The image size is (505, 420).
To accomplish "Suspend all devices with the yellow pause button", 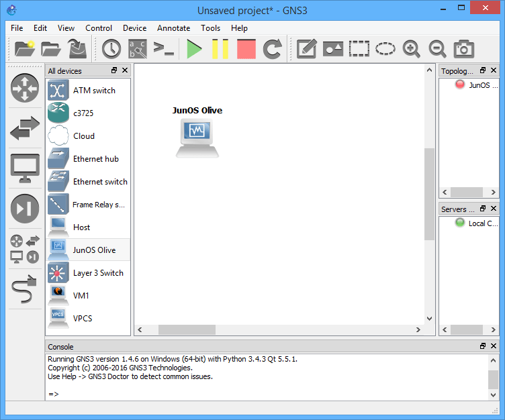I will point(220,49).
